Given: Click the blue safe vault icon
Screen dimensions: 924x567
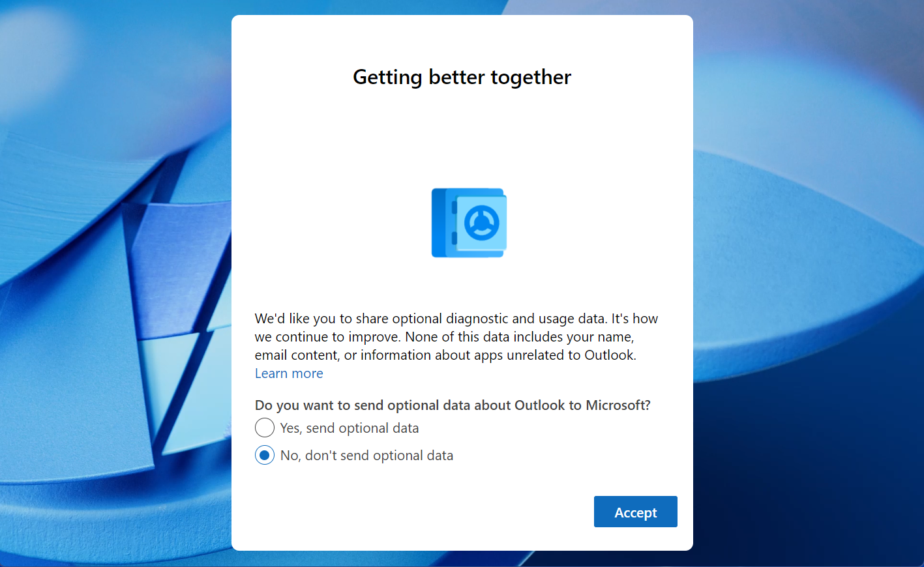Looking at the screenshot, I should [x=469, y=223].
